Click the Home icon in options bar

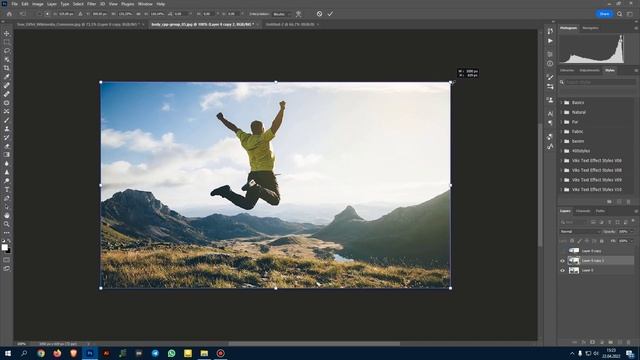9,14
